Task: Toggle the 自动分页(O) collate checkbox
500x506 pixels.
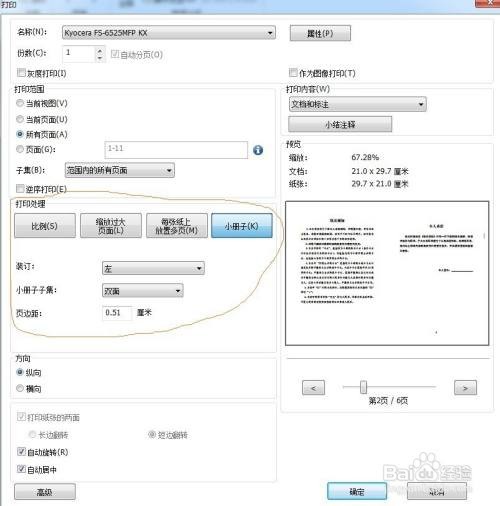Action: (115, 54)
